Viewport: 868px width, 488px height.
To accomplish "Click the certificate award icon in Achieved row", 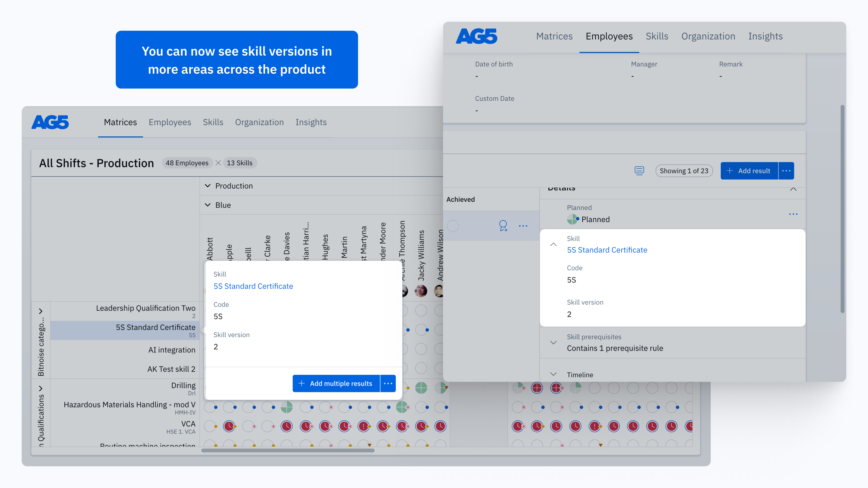I will click(503, 226).
